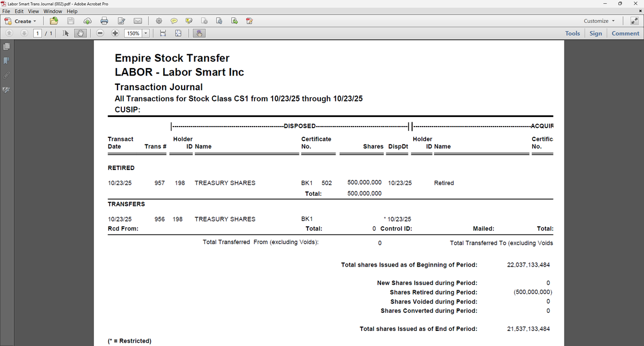Open the Tools pane
This screenshot has height=346, width=644.
[573, 33]
